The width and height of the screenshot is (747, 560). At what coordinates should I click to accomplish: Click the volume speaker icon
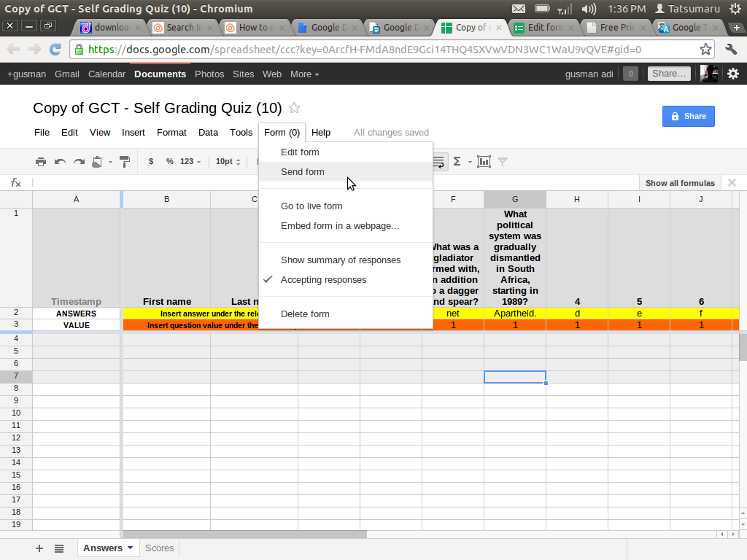tap(589, 9)
